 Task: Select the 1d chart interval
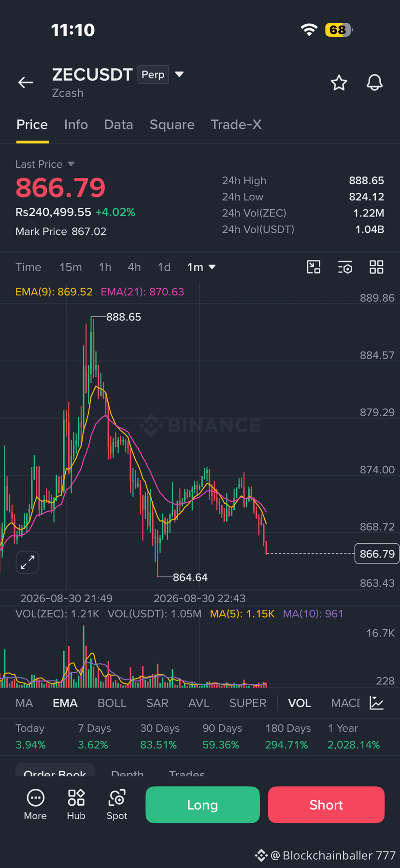click(x=164, y=267)
